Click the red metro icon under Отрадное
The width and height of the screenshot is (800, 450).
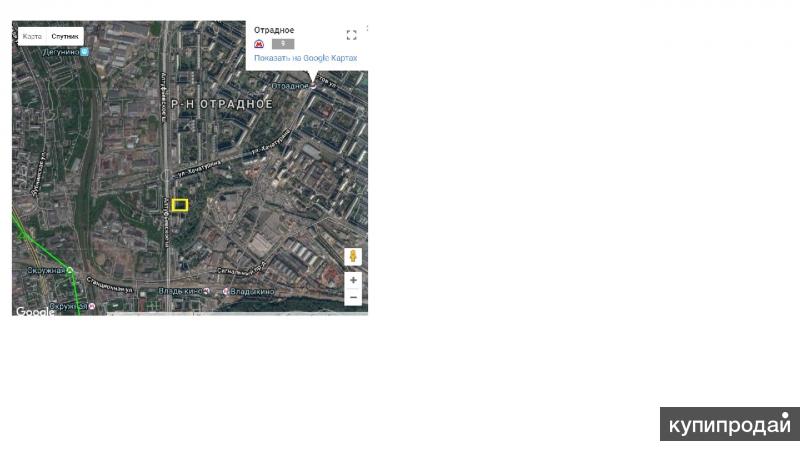[x=259, y=44]
